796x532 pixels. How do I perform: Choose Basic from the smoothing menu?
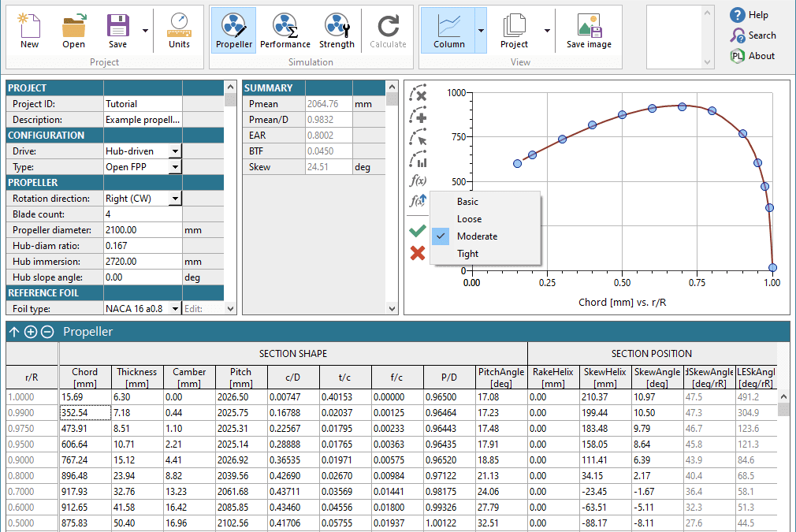(x=467, y=202)
